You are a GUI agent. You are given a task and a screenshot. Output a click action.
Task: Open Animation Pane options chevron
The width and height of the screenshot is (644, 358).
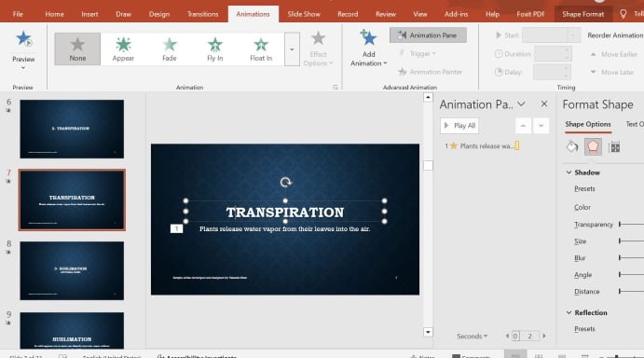pos(521,104)
